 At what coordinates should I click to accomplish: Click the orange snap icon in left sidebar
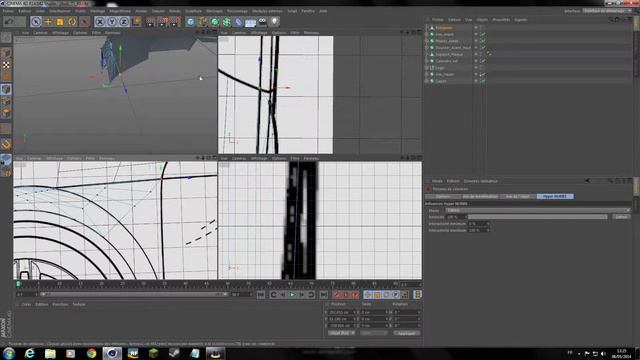(6, 144)
